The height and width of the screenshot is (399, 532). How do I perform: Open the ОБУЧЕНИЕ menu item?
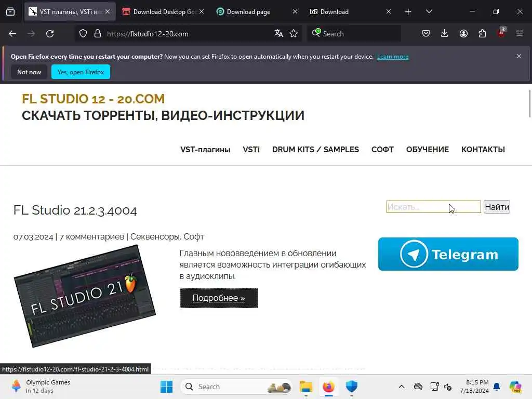pyautogui.click(x=428, y=150)
